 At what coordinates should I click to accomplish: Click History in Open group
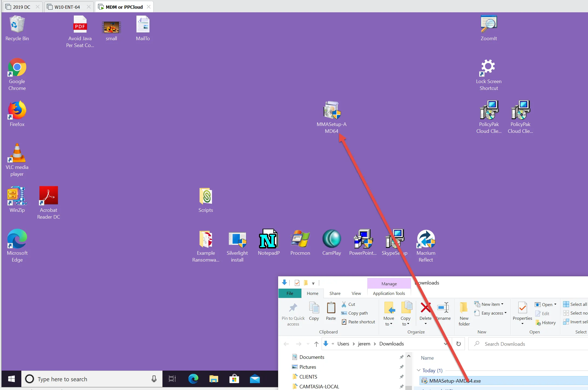point(546,322)
